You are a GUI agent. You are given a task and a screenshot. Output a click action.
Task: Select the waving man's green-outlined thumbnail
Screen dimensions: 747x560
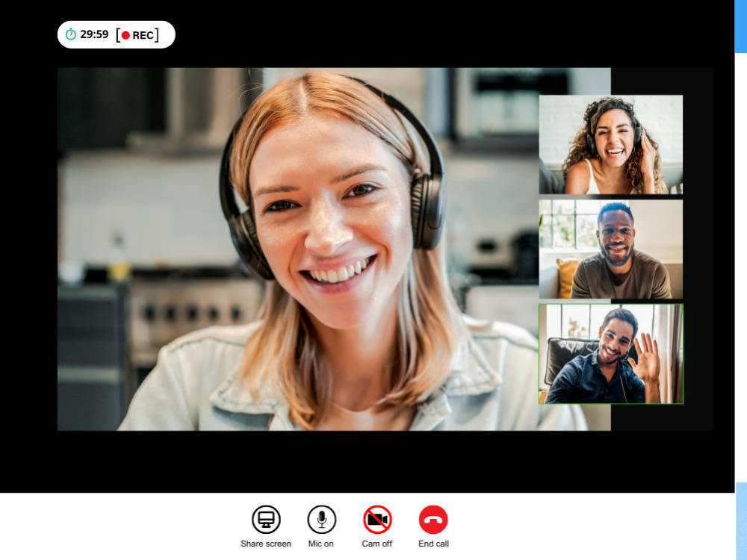(x=611, y=354)
